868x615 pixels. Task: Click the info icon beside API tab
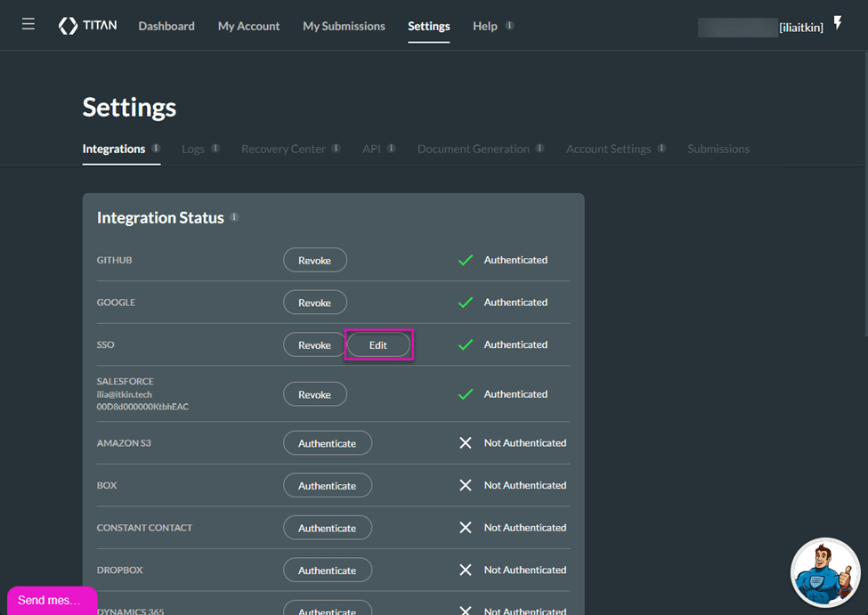392,148
